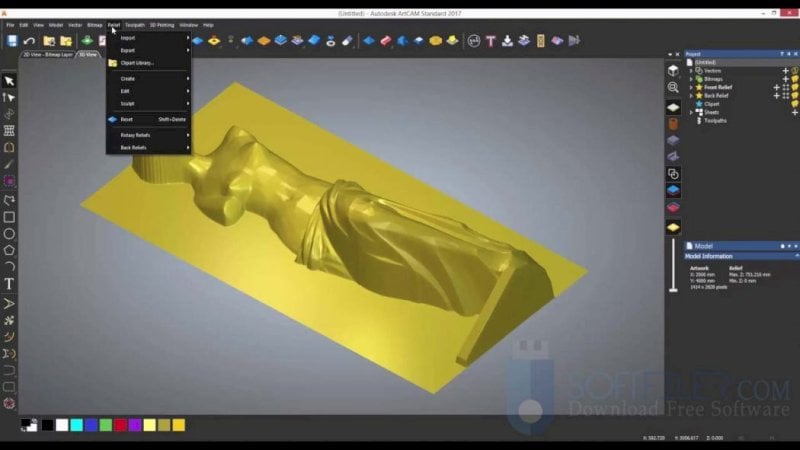Select the Create Polygon tool
800x450 pixels.
(x=9, y=250)
